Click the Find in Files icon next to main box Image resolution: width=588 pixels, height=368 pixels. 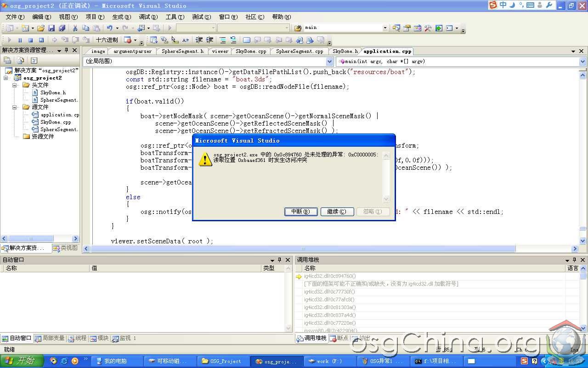pos(298,28)
